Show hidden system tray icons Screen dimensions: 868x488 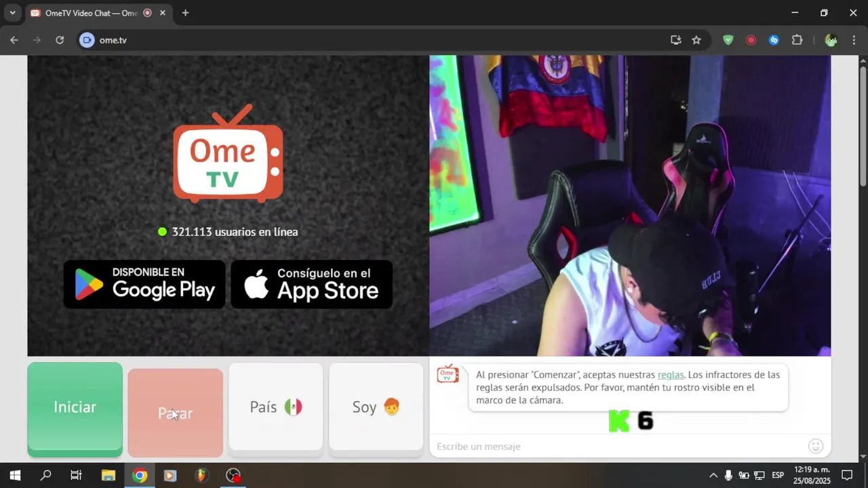(x=713, y=475)
